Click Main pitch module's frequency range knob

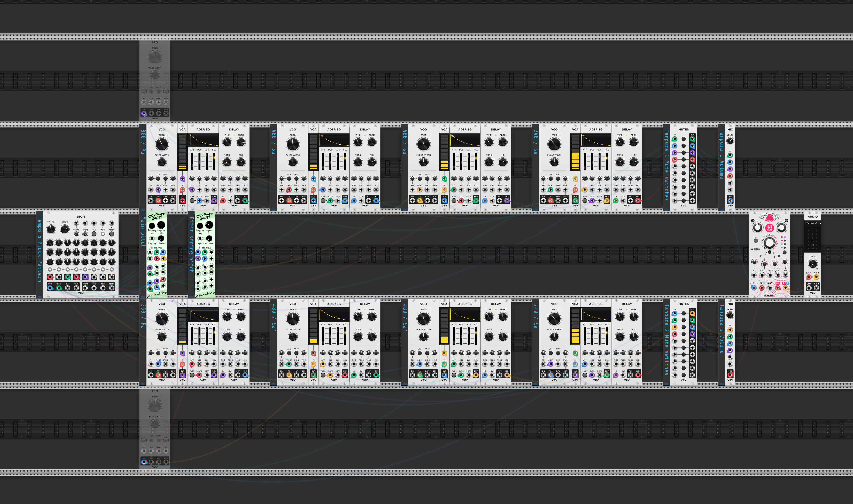coord(152,225)
